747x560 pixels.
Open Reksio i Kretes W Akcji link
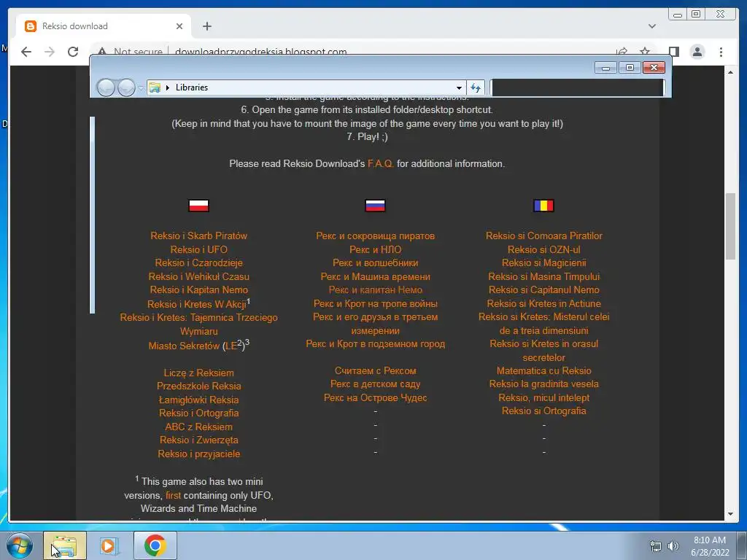196,304
